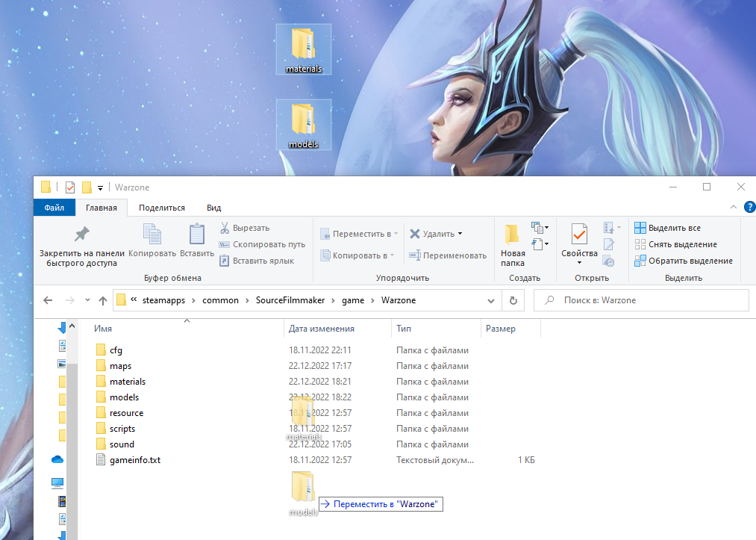Collapse the ribbon with the chevron
Viewport: 756px width, 540px height.
734,207
